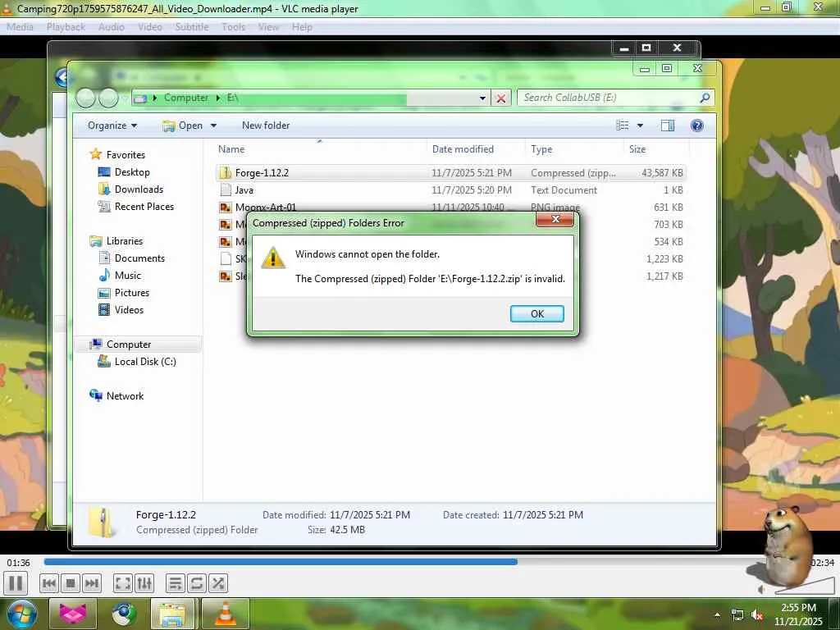Toggle VLC fullscreen mode
840x630 pixels.
pyautogui.click(x=123, y=583)
